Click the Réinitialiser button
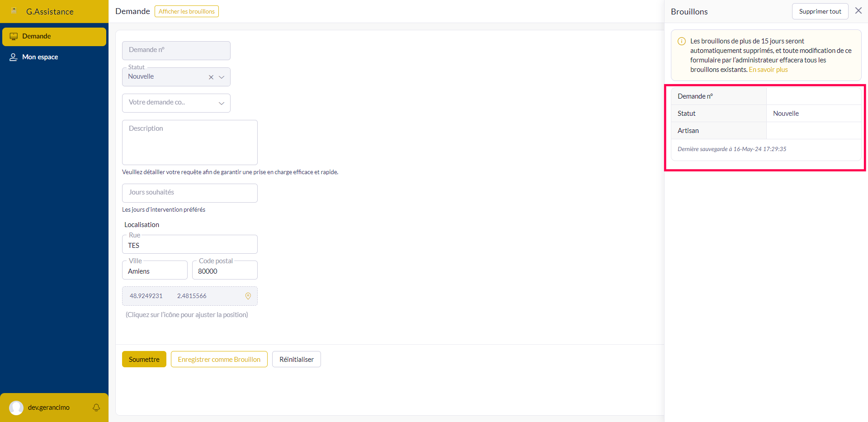868x422 pixels. [x=297, y=359]
